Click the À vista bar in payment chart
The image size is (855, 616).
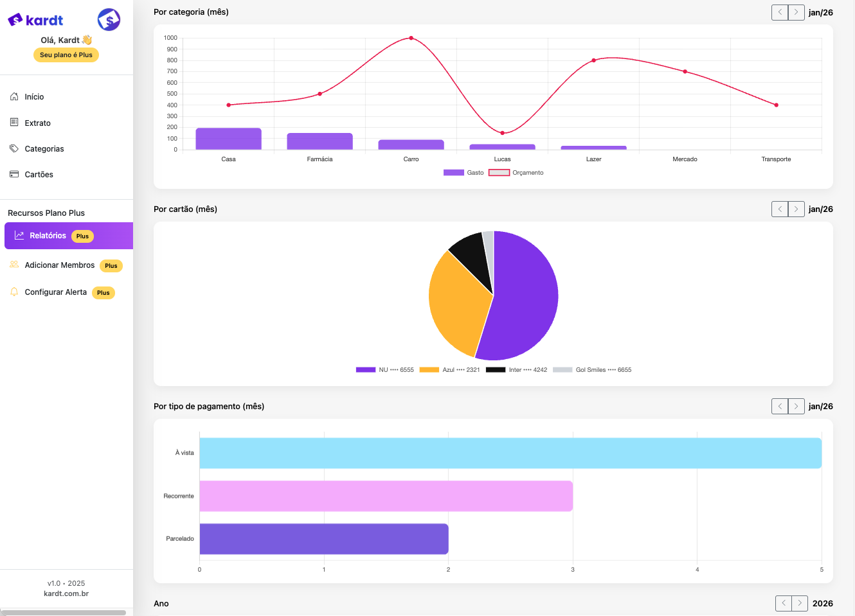(510, 453)
